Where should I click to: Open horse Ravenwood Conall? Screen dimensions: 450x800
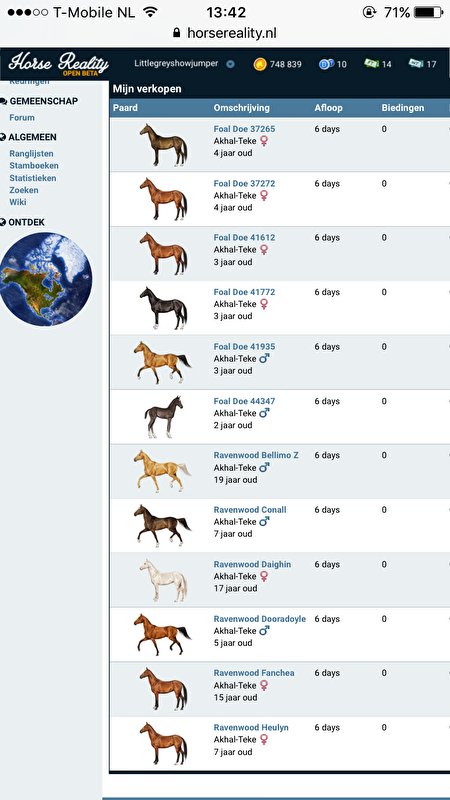click(250, 510)
